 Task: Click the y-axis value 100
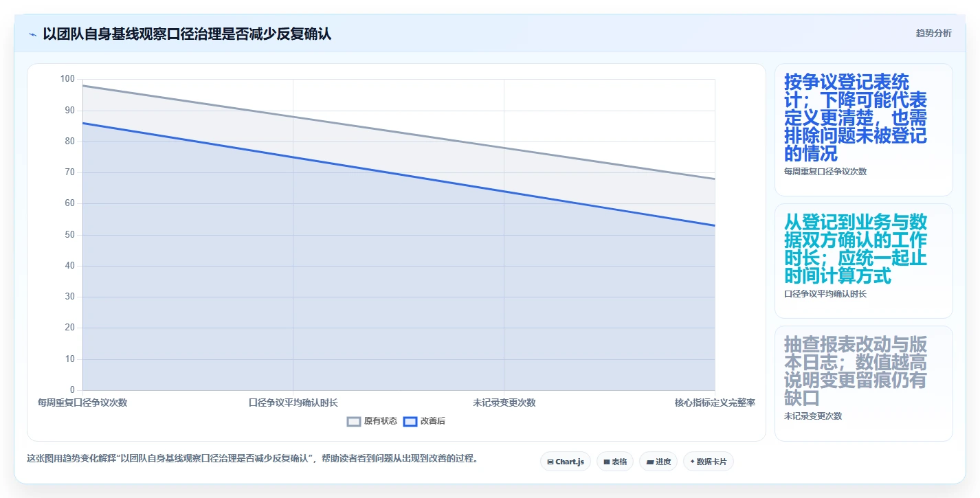coord(67,79)
